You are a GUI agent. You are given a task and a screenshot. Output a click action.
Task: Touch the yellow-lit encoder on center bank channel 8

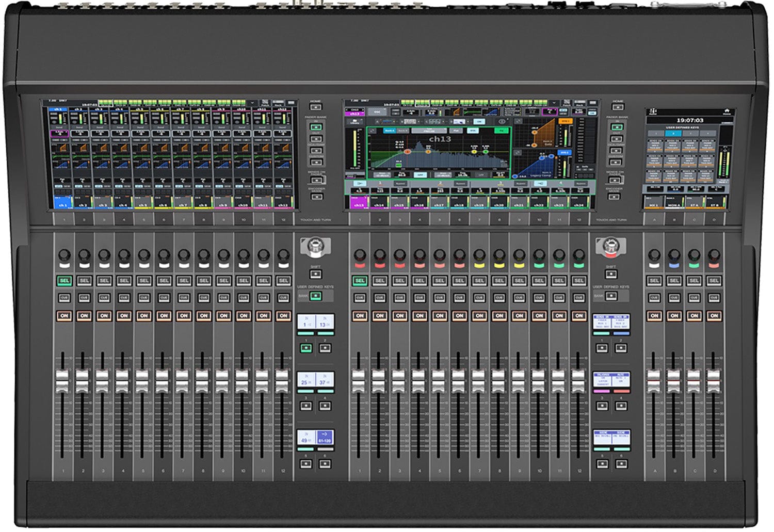499,255
